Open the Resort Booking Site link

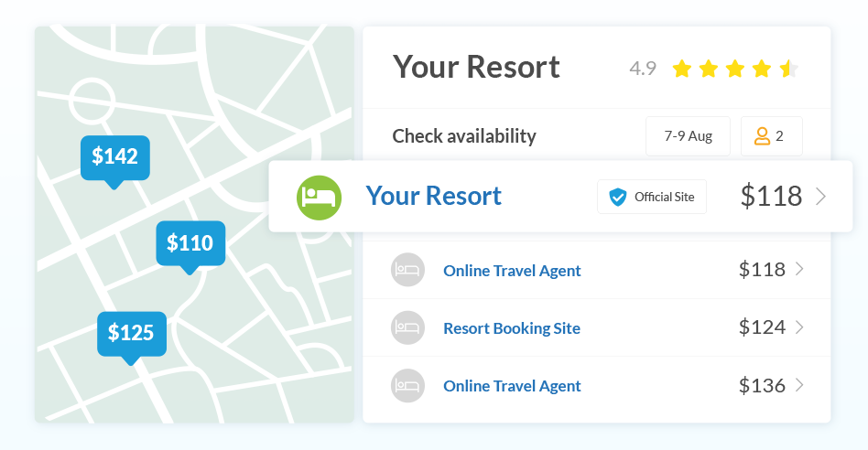[x=512, y=328]
